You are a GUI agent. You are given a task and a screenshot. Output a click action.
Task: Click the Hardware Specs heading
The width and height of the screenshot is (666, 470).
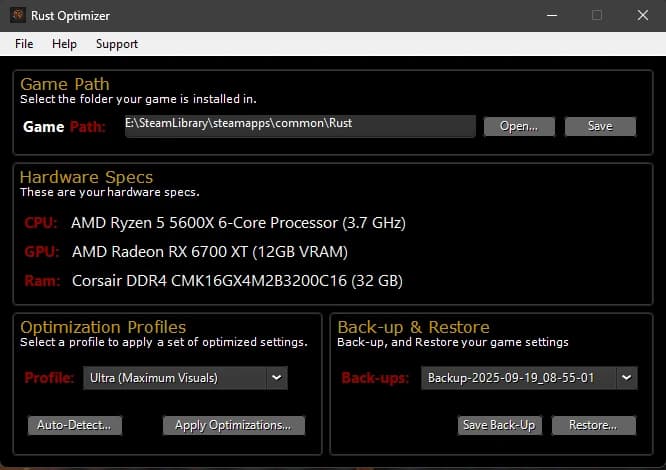(86, 177)
